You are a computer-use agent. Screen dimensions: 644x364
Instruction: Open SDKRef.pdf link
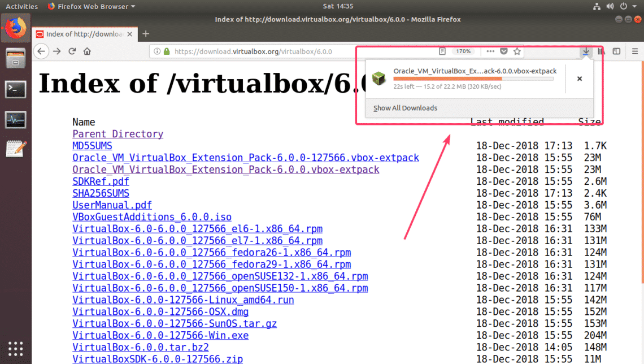(101, 181)
